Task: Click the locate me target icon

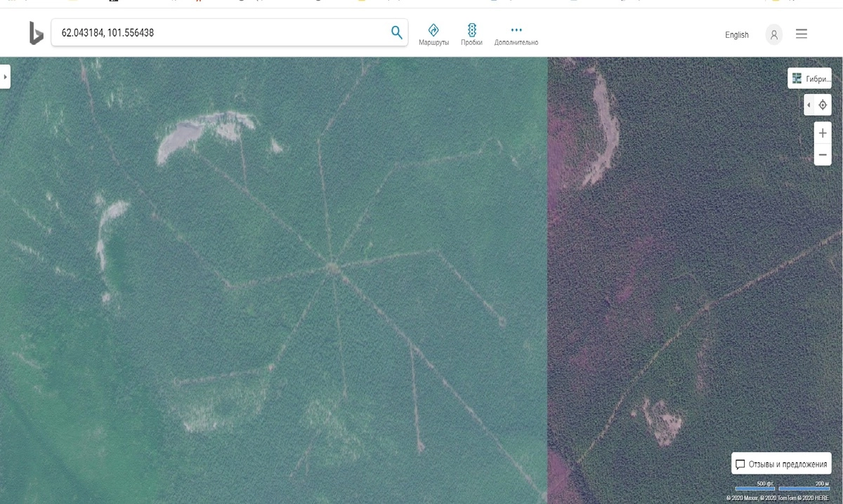Action: [x=823, y=105]
